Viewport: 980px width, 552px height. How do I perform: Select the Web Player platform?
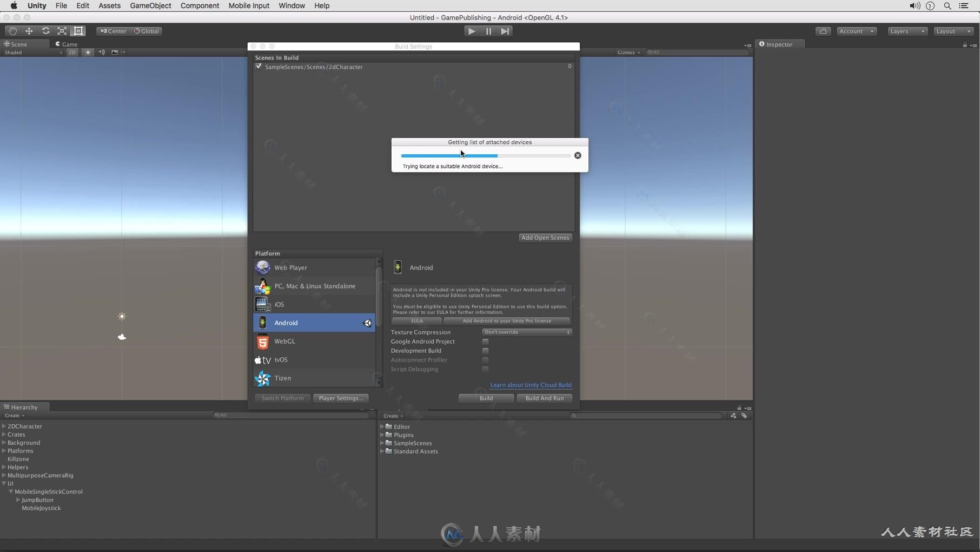tap(314, 267)
